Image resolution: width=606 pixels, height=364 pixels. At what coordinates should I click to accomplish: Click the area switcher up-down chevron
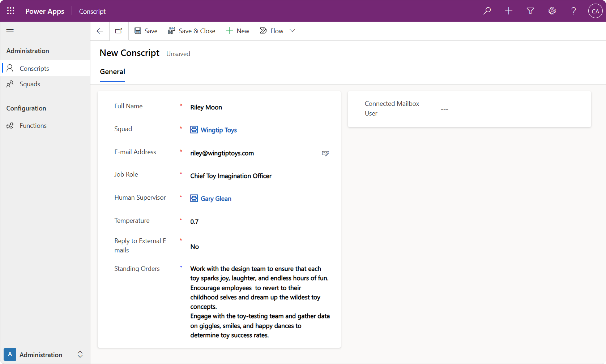click(80, 355)
